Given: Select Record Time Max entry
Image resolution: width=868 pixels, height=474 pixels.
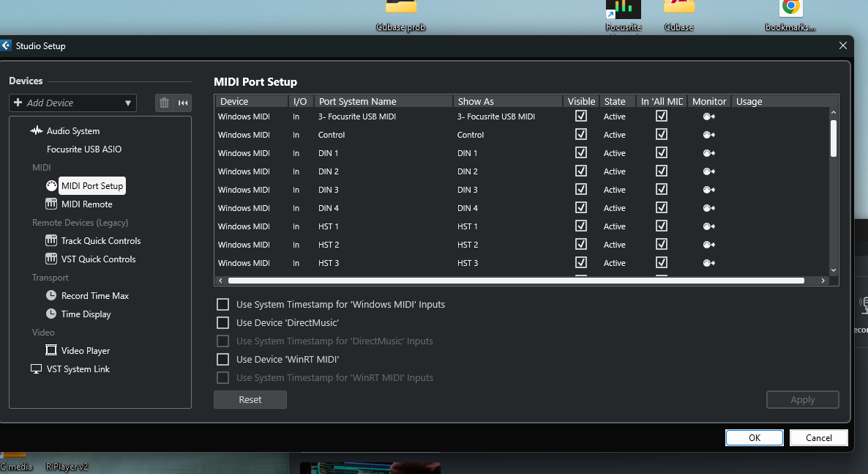Looking at the screenshot, I should pos(95,295).
